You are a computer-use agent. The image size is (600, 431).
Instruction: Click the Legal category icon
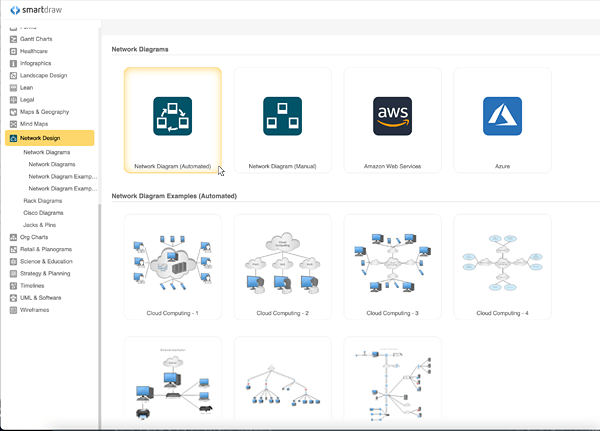(x=13, y=100)
